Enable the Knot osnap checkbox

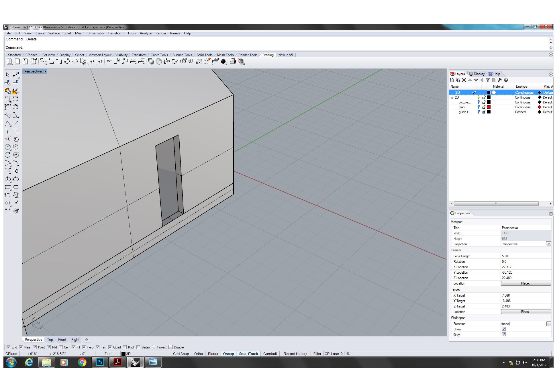125,347
